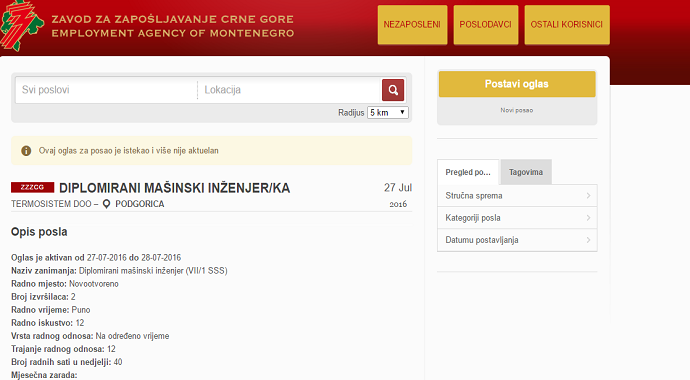
Task: Click the 'Oglas je aktivan od' line
Action: 96,258
